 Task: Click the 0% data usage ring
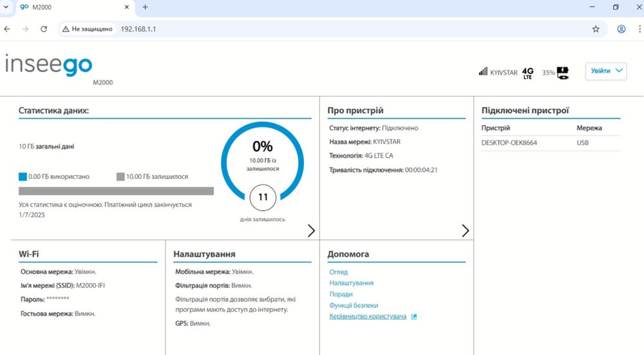click(x=263, y=162)
